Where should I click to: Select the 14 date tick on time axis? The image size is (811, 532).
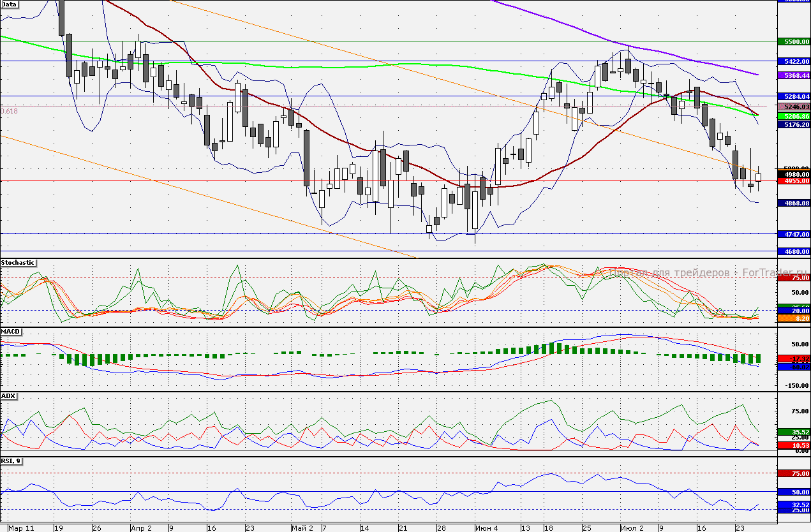(x=364, y=528)
